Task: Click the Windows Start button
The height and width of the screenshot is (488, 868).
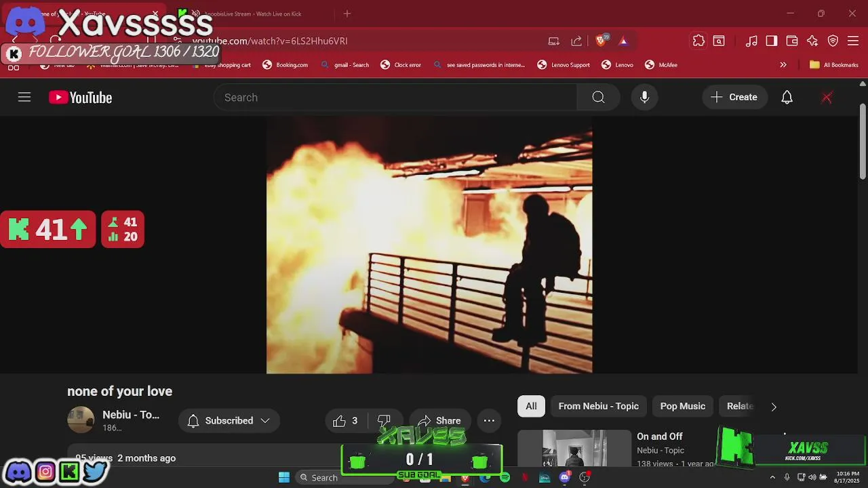Action: pos(284,478)
